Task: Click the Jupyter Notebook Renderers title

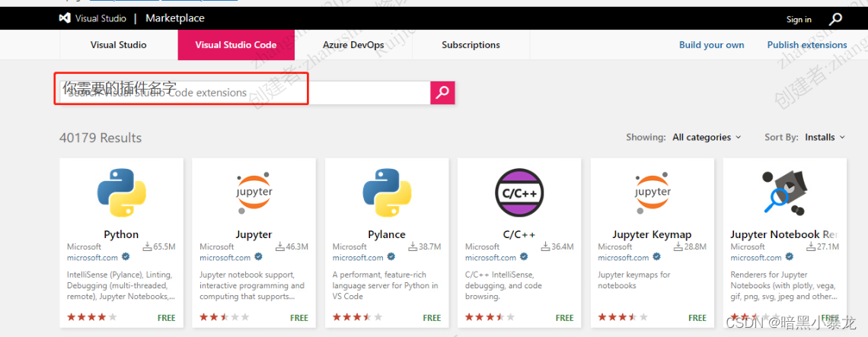Action: pos(784,234)
